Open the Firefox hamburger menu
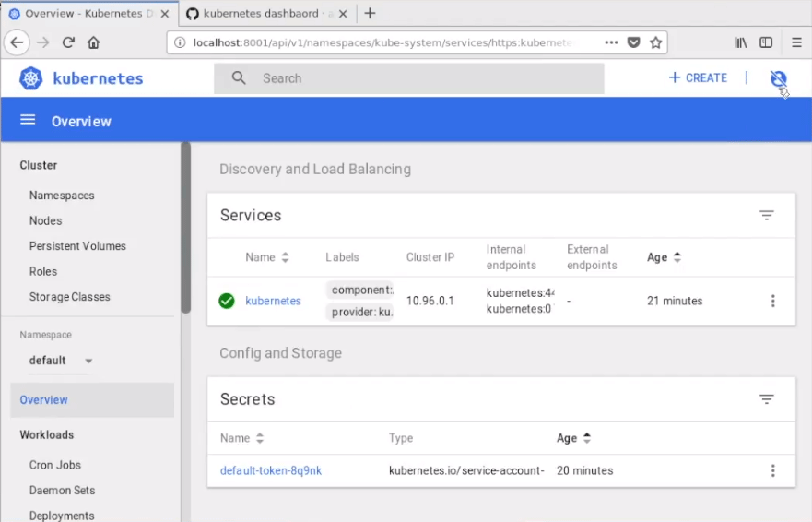Screen dimensions: 812x522 [796, 42]
